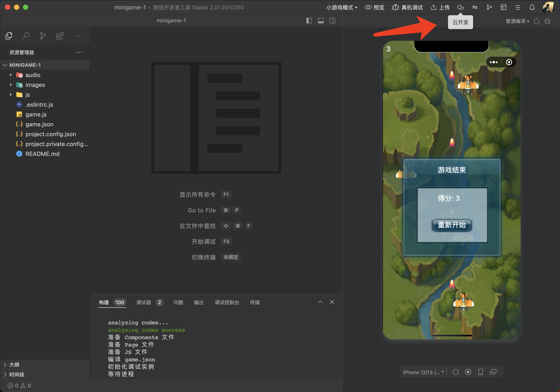Click the simulator phone device icon

coord(481,372)
